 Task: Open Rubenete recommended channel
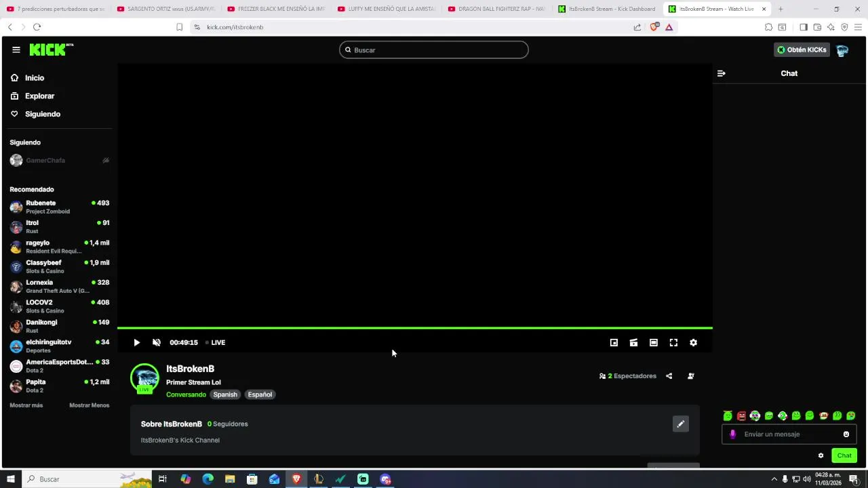pos(60,207)
